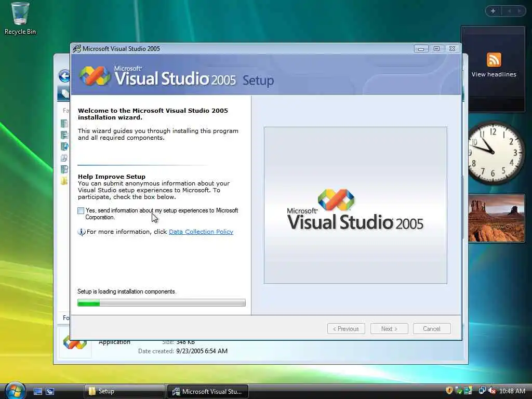Image resolution: width=532 pixels, height=399 pixels.
Task: Click the plus button to add gadgets
Action: pyautogui.click(x=493, y=11)
